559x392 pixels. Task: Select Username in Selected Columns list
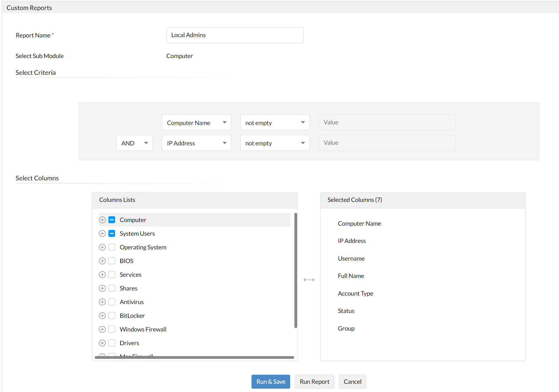[x=351, y=258]
